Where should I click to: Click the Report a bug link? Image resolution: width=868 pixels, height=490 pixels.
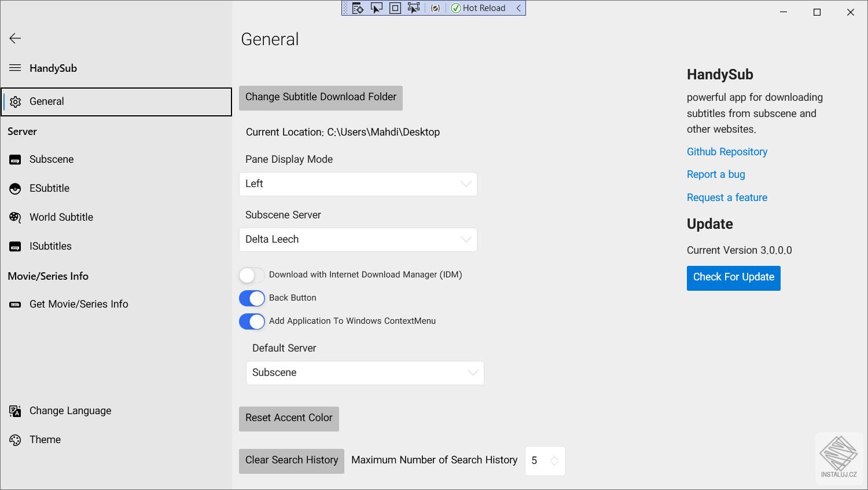[x=716, y=174]
